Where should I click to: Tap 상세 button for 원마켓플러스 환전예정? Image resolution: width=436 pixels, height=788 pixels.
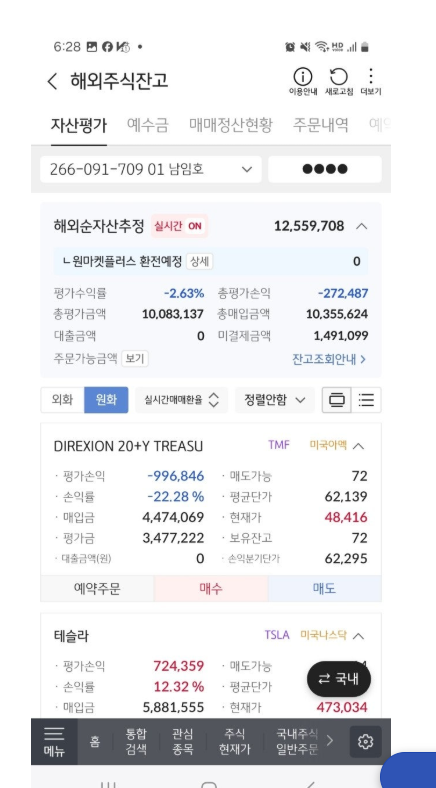[199, 261]
